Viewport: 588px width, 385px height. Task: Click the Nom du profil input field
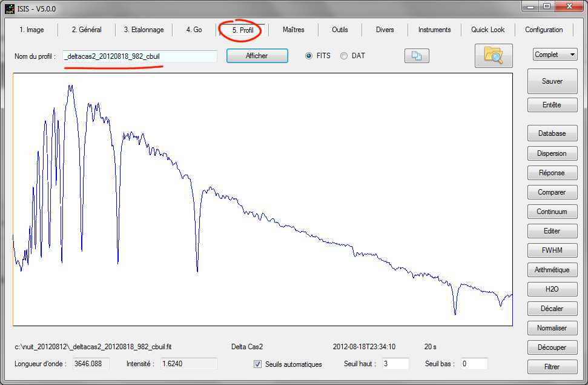point(140,56)
